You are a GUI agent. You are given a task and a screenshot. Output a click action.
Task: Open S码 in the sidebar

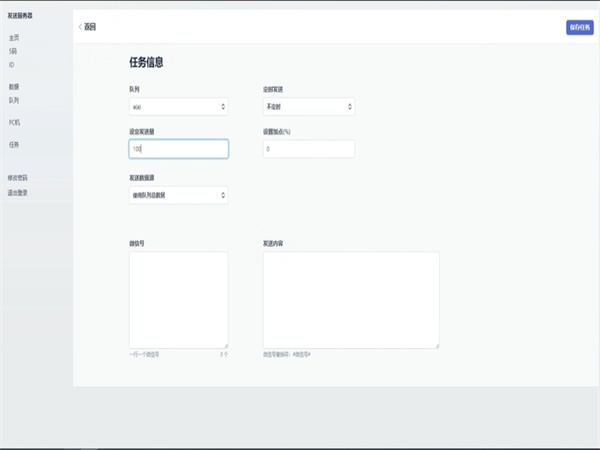click(13, 50)
